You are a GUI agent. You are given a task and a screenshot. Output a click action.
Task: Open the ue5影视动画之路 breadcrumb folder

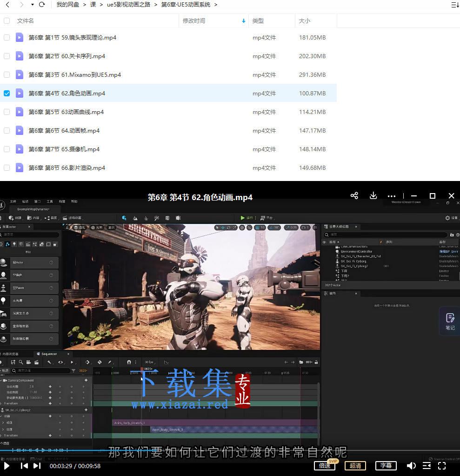pos(128,5)
